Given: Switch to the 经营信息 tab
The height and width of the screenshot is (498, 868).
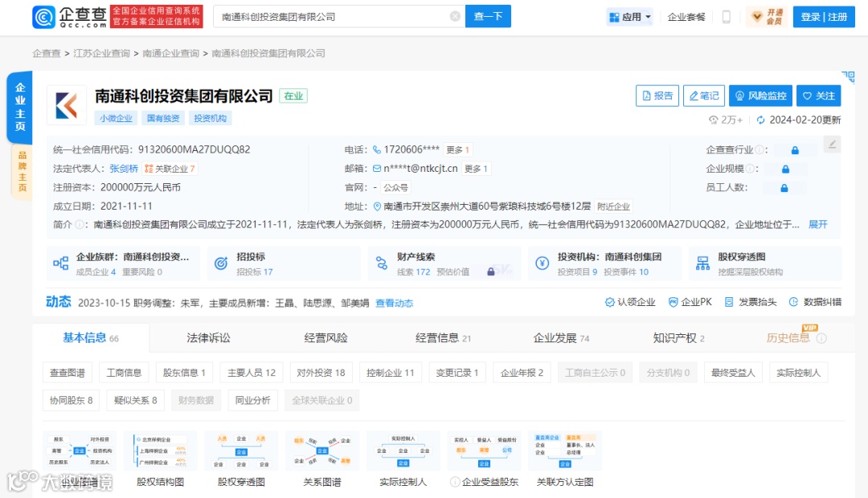Looking at the screenshot, I should click(443, 338).
